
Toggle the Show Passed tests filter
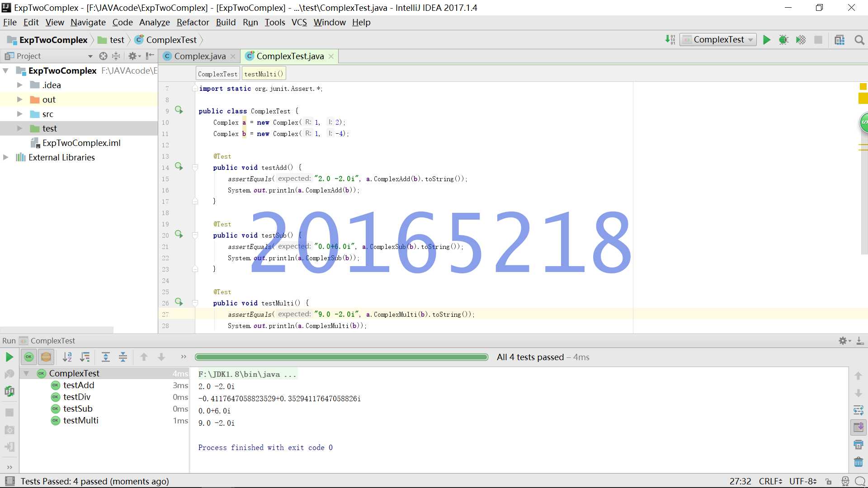tap(29, 357)
